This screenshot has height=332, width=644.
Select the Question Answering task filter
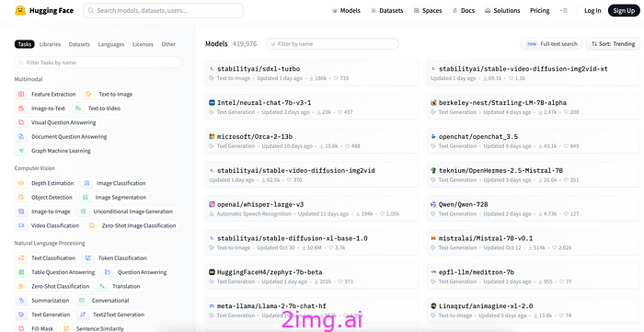coord(135,272)
